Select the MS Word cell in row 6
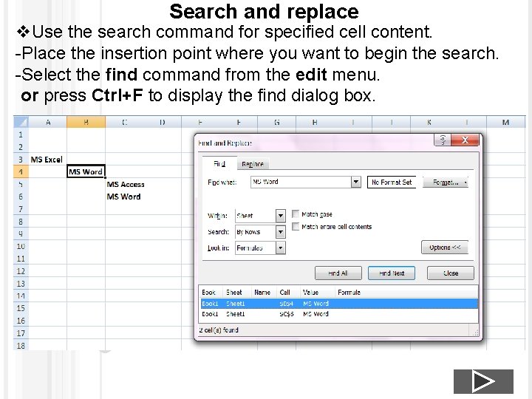The width and height of the screenshot is (532, 399). tap(124, 197)
